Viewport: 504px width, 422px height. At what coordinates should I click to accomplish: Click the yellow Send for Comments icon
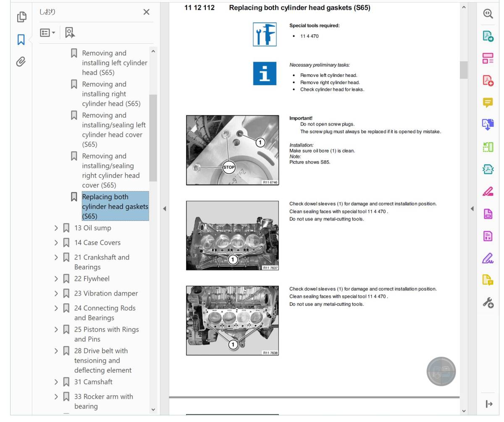(x=488, y=280)
